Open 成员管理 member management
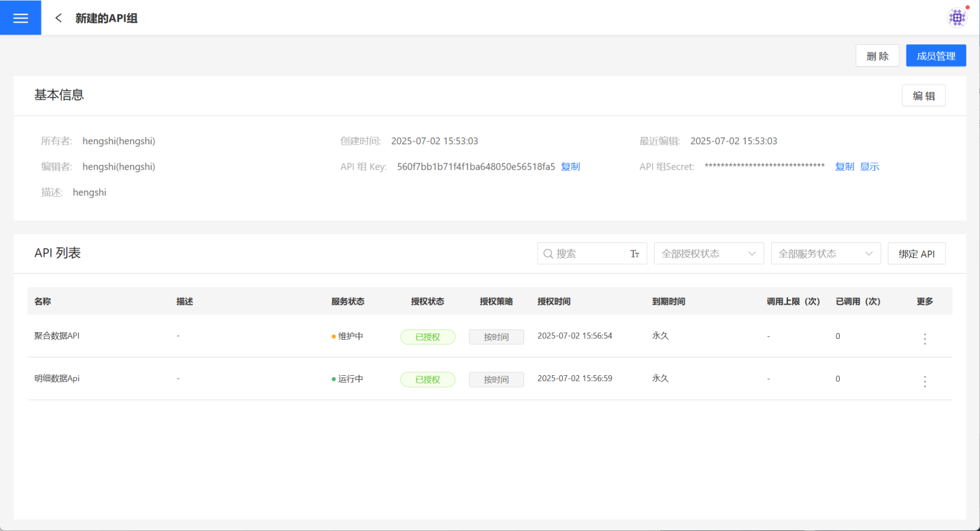The width and height of the screenshot is (980, 531). click(x=936, y=56)
